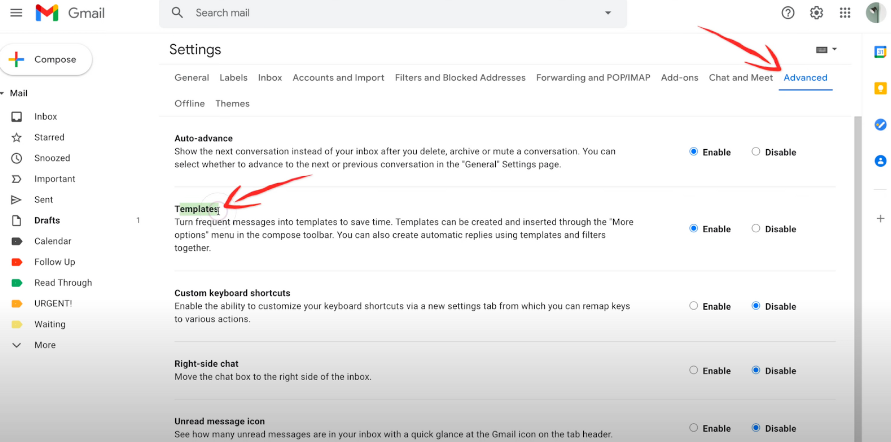Click the Compose button
This screenshot has width=891, height=442.
tap(46, 60)
